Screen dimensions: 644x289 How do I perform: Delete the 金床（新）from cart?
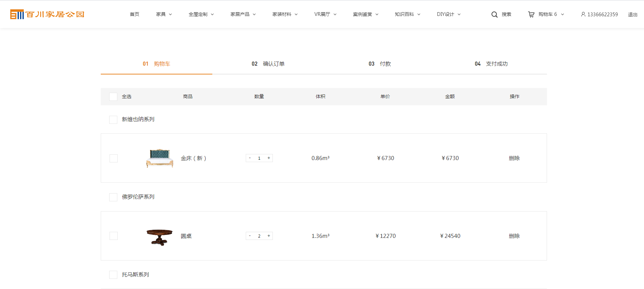click(514, 158)
